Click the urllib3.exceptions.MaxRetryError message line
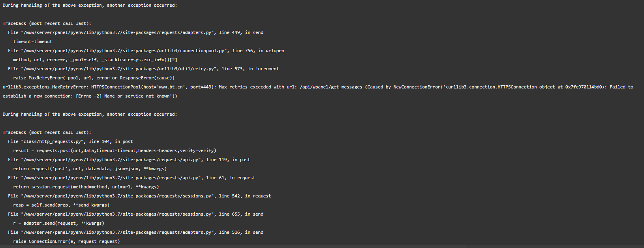This screenshot has width=644, height=248. pos(318,87)
